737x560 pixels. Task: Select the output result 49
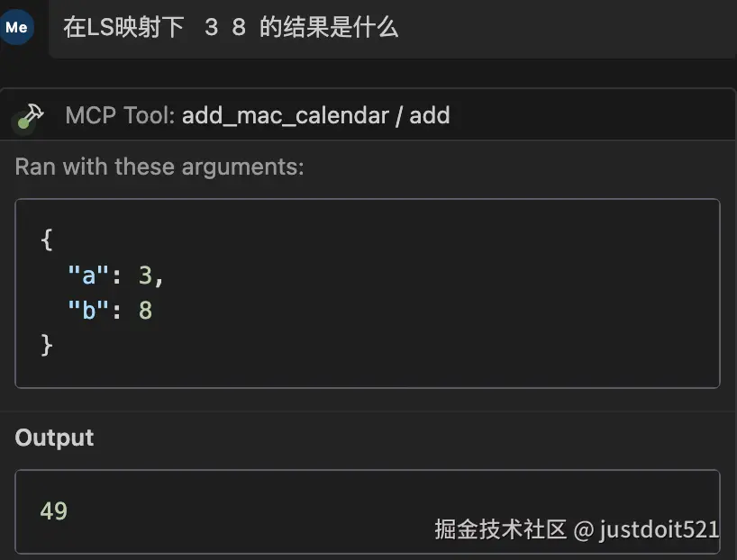(x=54, y=510)
